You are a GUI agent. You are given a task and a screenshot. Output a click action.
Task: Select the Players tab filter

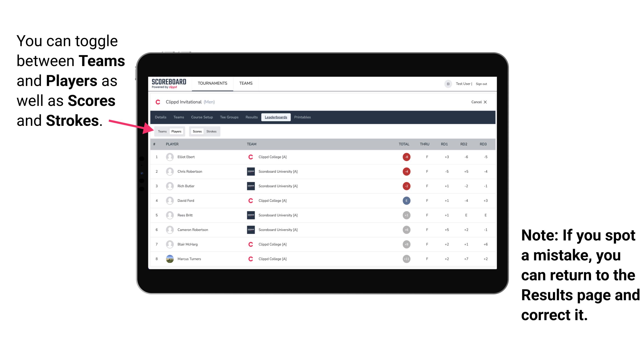(177, 131)
